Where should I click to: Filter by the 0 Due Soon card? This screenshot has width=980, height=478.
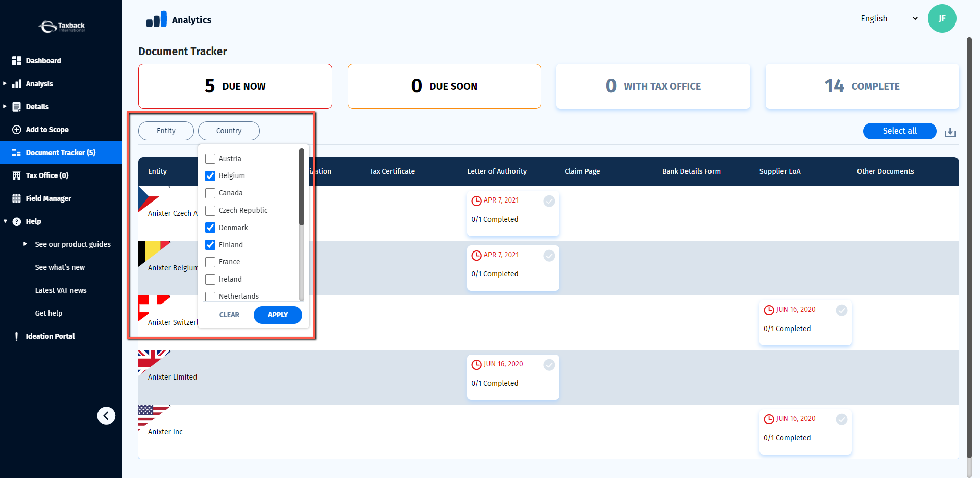click(444, 86)
